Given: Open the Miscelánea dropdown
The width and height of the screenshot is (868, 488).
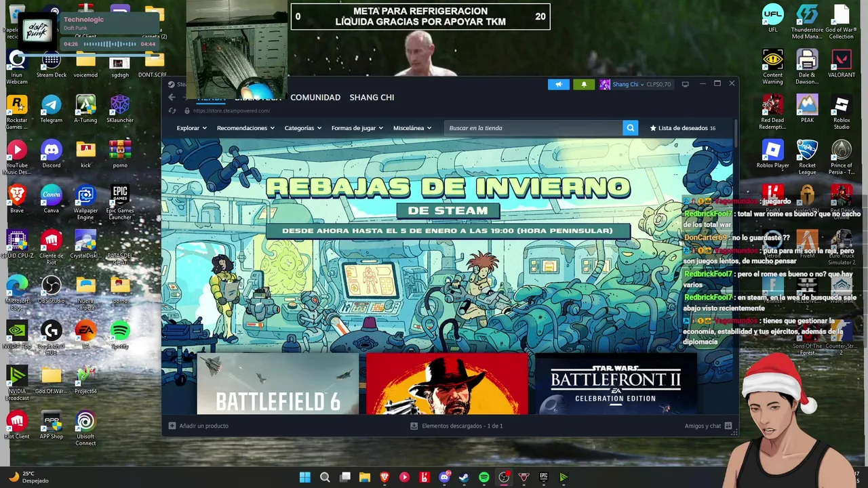Looking at the screenshot, I should click(412, 128).
